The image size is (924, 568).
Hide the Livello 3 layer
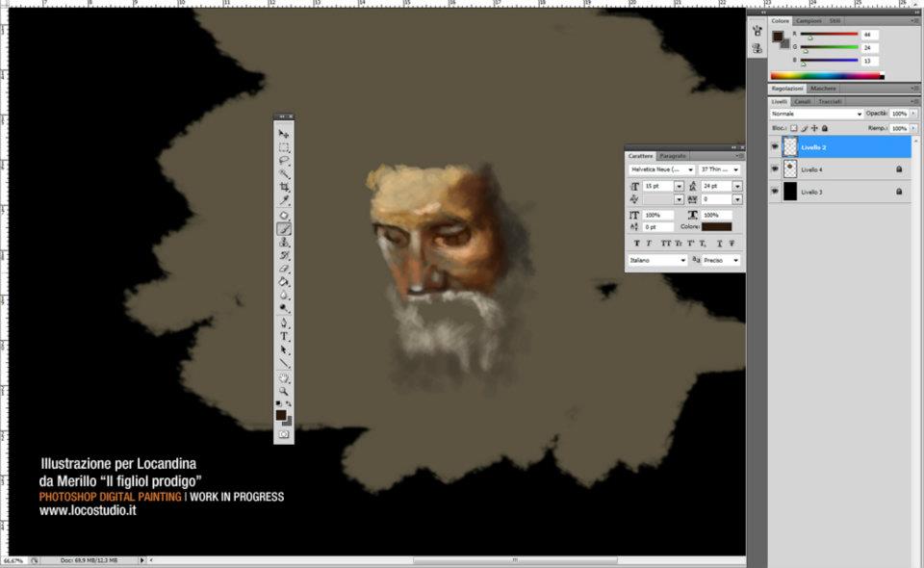tap(775, 192)
